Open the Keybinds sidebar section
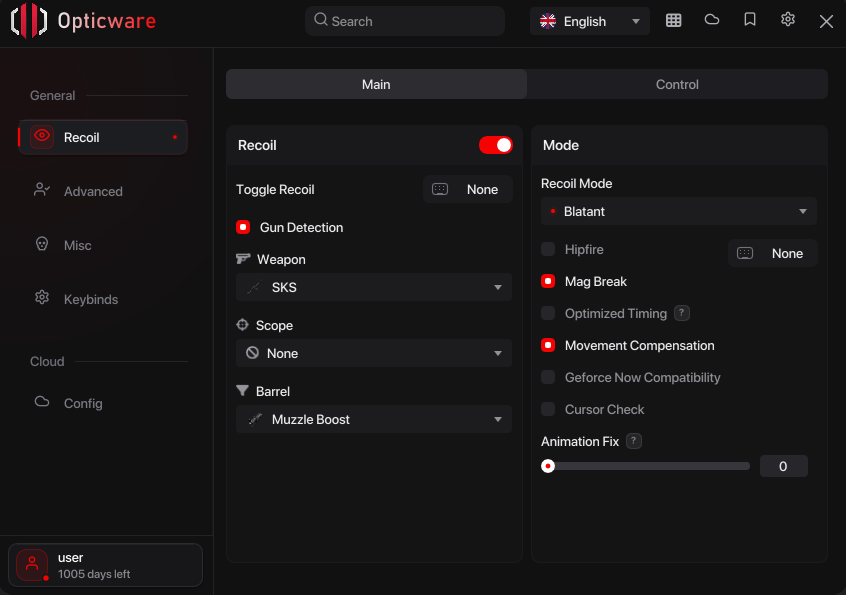This screenshot has height=595, width=846. pyautogui.click(x=103, y=299)
